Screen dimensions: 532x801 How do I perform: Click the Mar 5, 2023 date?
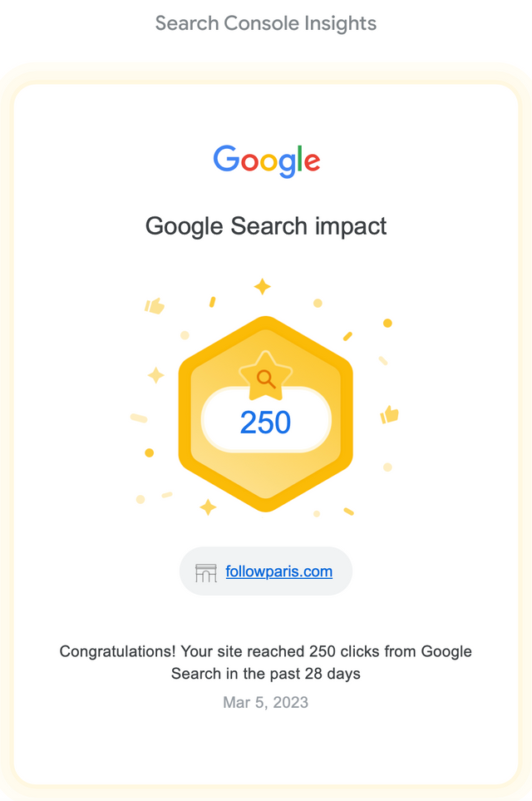click(x=265, y=702)
